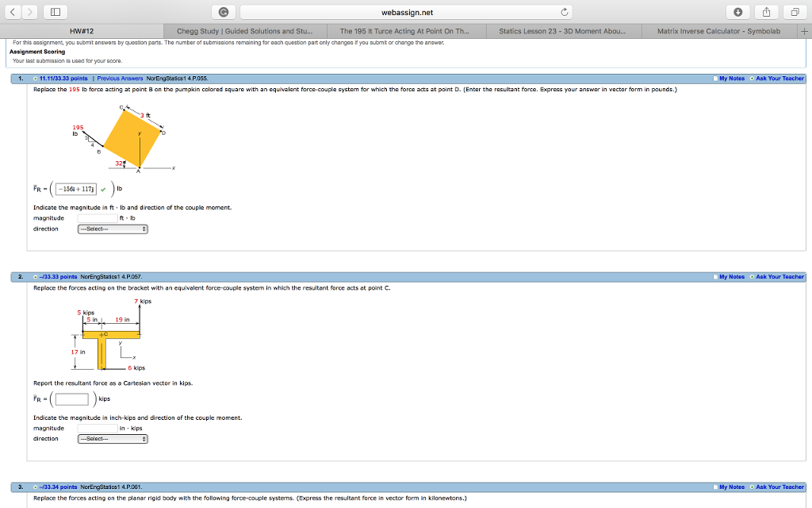This screenshot has width=812, height=508.
Task: Click the green checkmark beside FR answer
Action: [x=103, y=190]
